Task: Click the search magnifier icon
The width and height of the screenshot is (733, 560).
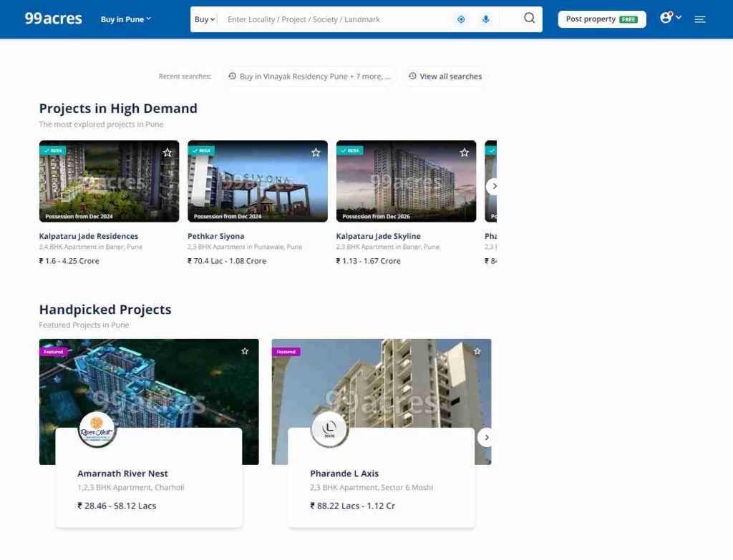Action: coord(529,19)
